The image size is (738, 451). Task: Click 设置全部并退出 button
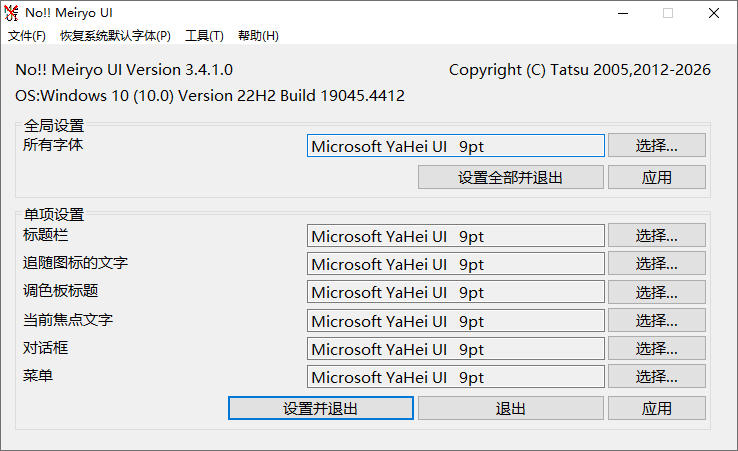tap(511, 177)
